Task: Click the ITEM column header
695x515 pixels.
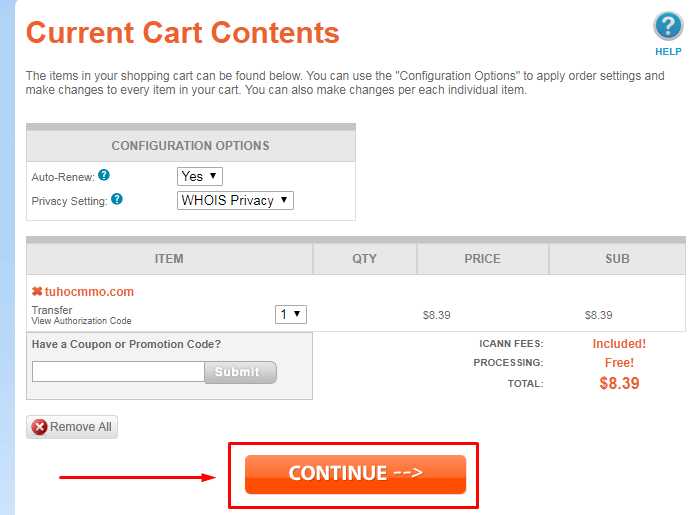Action: 169,259
